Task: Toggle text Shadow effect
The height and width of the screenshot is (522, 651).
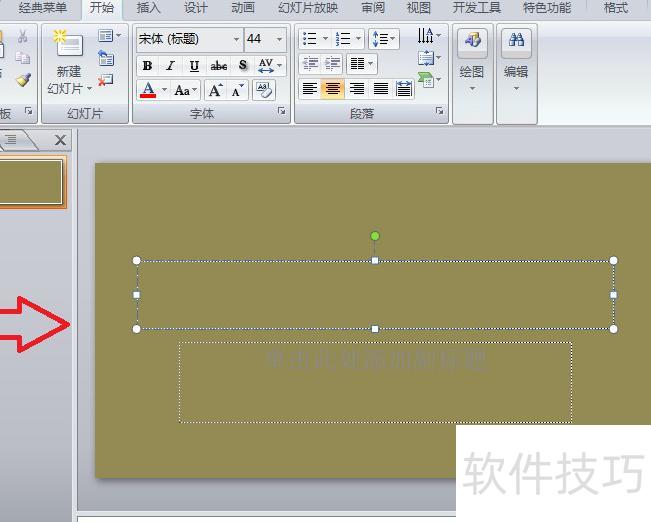Action: click(x=243, y=66)
